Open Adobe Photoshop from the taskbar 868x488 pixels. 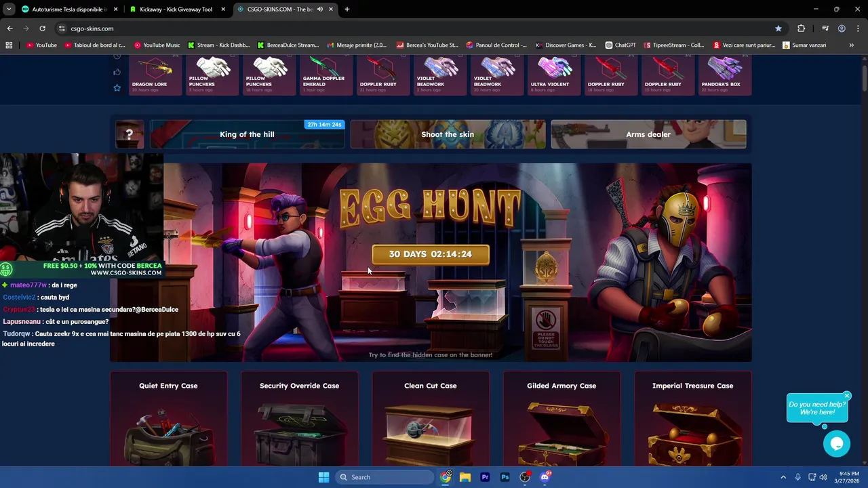tap(505, 477)
